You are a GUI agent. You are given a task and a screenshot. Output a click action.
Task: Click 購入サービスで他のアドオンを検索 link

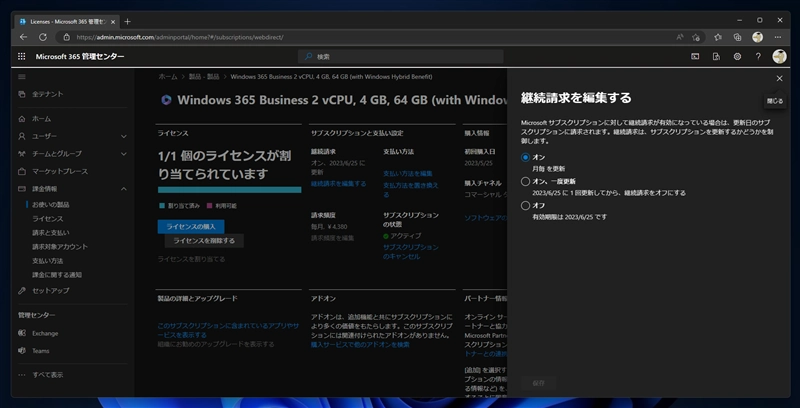coord(360,345)
